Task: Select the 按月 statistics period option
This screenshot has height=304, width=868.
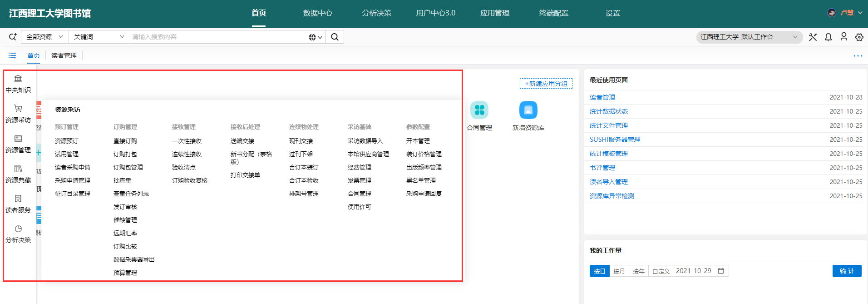Action: (619, 271)
